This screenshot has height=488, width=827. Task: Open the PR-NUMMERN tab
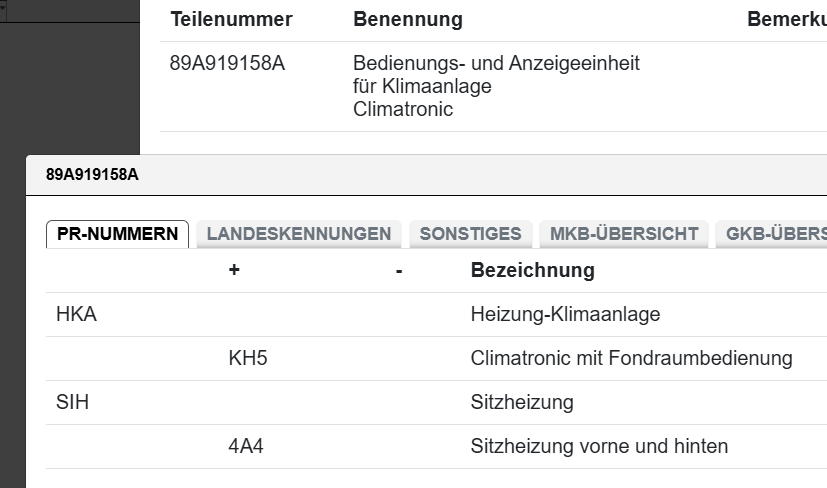(x=117, y=234)
